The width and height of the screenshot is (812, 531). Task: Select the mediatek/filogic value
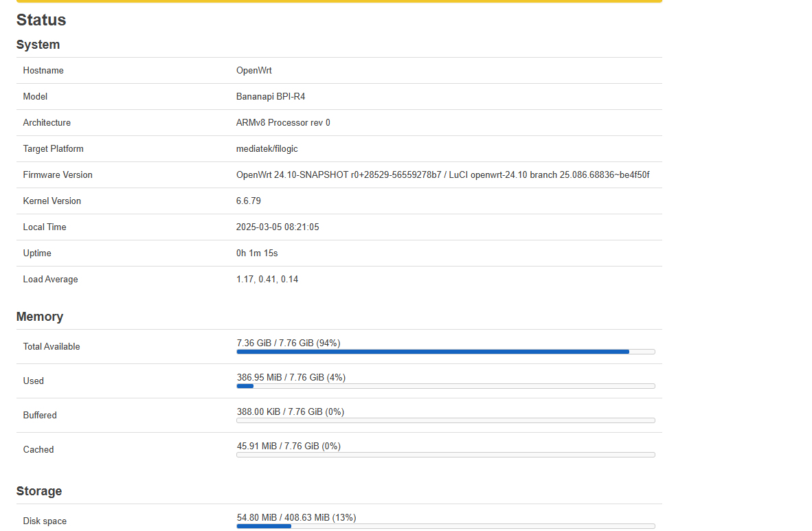click(x=267, y=148)
